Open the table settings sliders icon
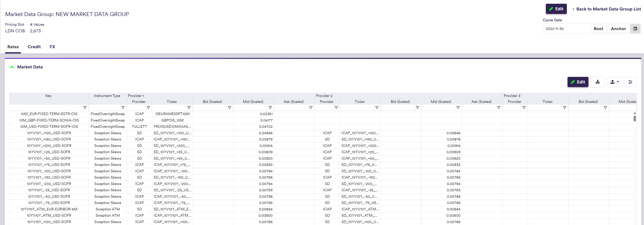Viewport: 644px width, 225px height. 630,82
